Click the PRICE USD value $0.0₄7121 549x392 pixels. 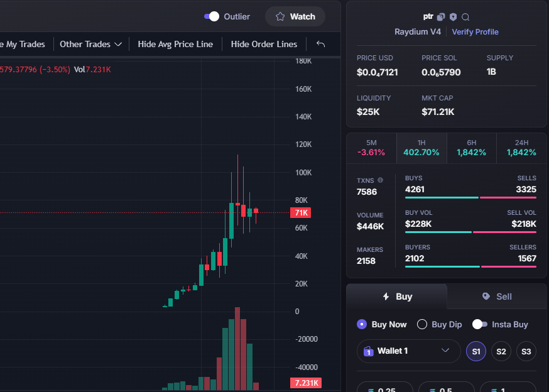378,72
